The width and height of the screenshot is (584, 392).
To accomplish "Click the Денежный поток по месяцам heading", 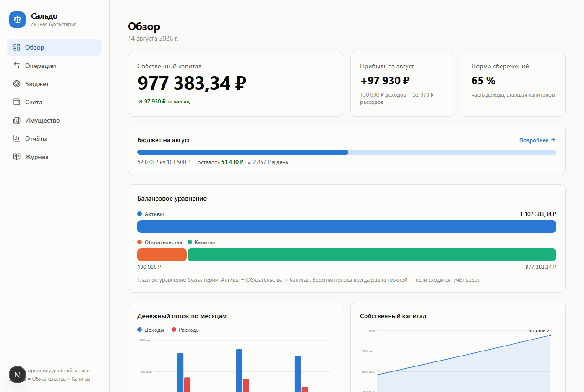I will pyautogui.click(x=182, y=316).
